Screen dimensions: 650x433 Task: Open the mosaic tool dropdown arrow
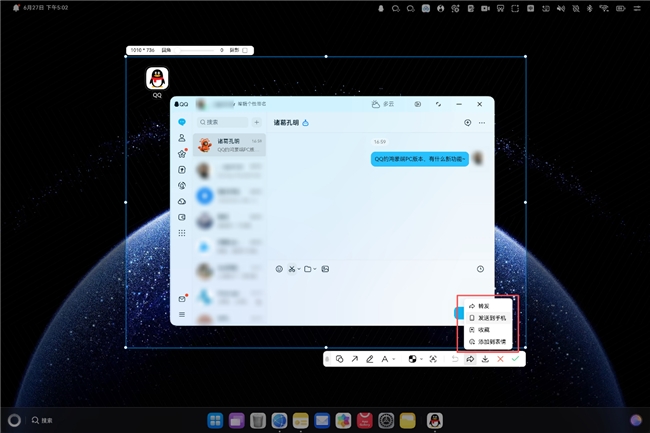[x=421, y=359]
